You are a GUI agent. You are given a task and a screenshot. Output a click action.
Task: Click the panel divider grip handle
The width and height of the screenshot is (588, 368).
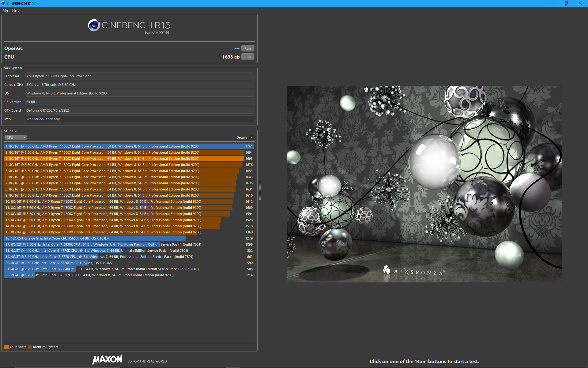coord(260,191)
